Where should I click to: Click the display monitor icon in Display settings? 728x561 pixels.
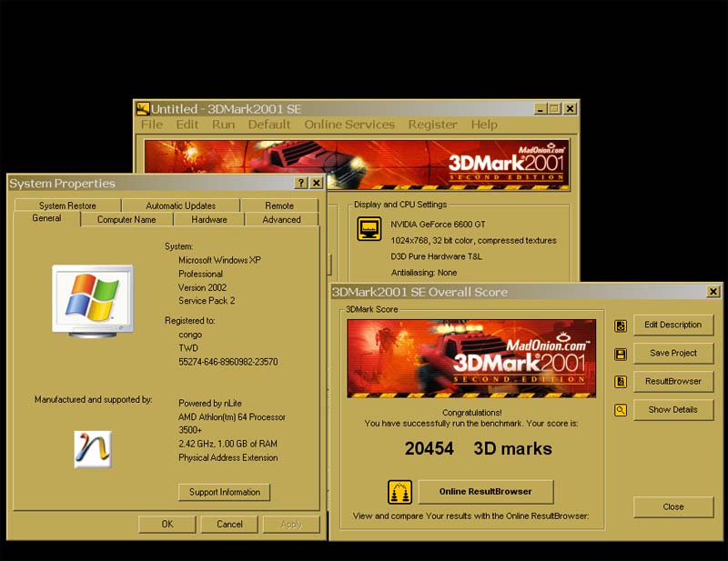coord(369,229)
